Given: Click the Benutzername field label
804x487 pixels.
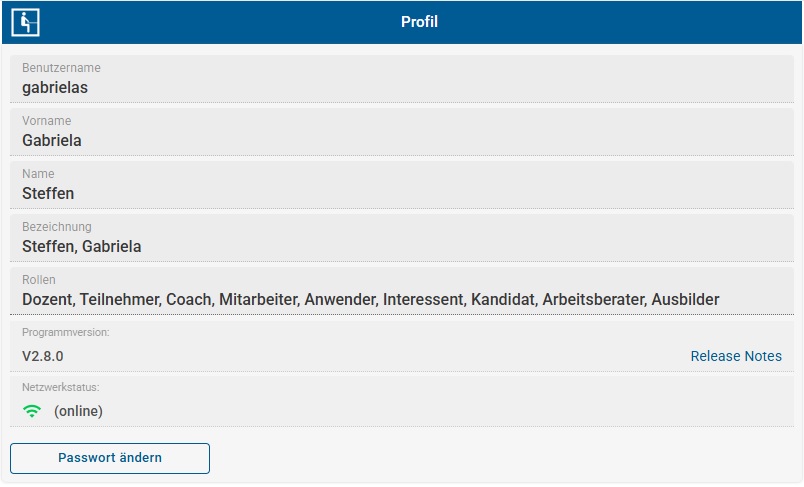Looking at the screenshot, I should coord(61,68).
